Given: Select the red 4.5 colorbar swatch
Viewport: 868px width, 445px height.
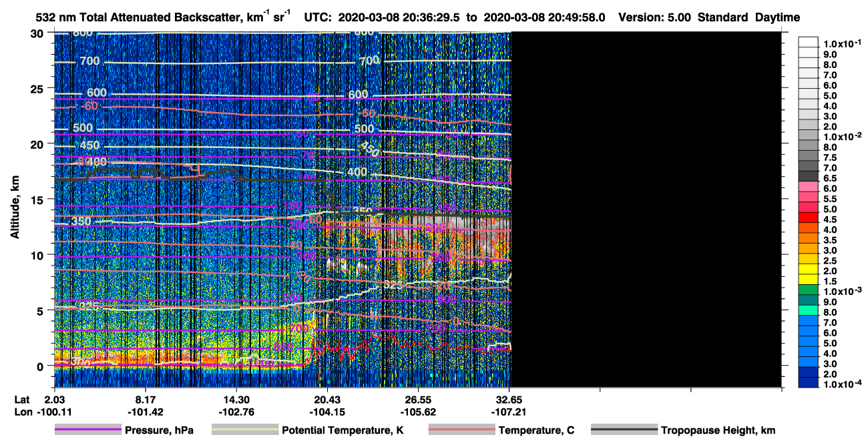Looking at the screenshot, I should click(809, 219).
